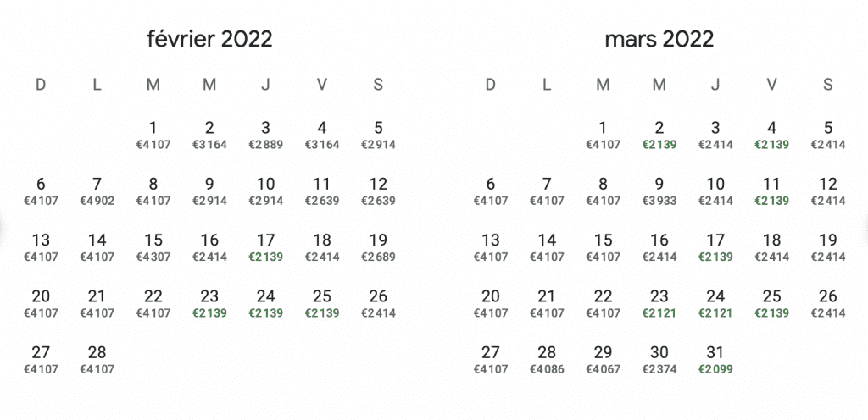The width and height of the screenshot is (868, 420).
Task: Choose March 9 with €3933 price
Action: (x=659, y=191)
